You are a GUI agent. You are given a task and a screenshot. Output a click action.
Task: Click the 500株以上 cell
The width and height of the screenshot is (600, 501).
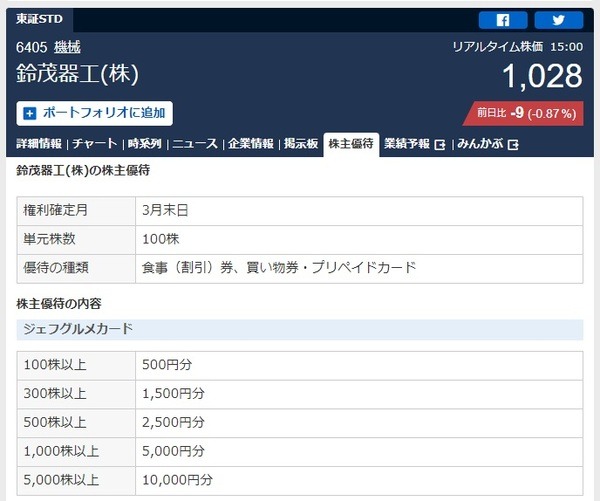[76, 423]
